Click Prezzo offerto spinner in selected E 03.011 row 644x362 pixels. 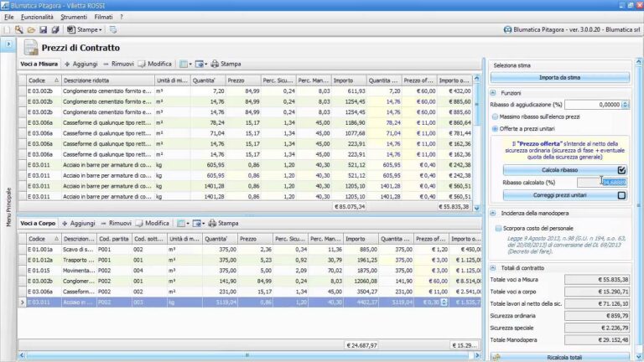point(444,302)
